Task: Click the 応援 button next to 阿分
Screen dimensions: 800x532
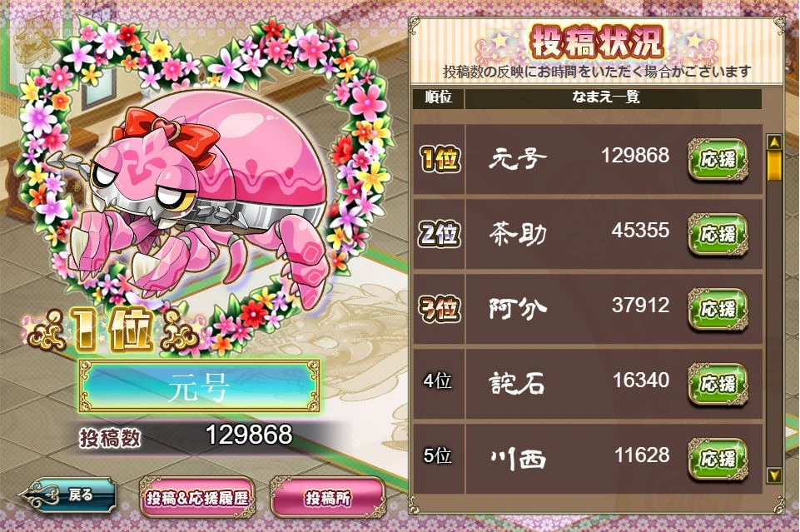Action: [x=718, y=309]
